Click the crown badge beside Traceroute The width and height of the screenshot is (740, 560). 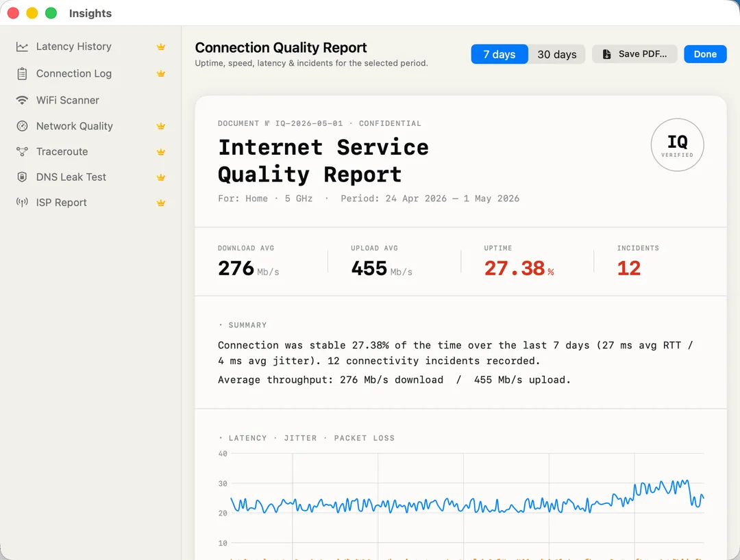(161, 152)
